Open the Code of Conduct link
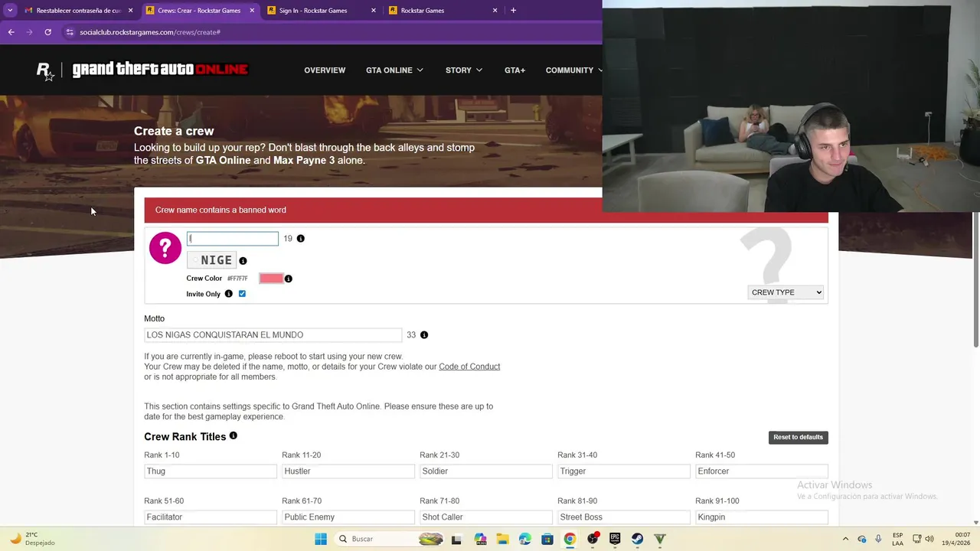The image size is (980, 551). 469,367
